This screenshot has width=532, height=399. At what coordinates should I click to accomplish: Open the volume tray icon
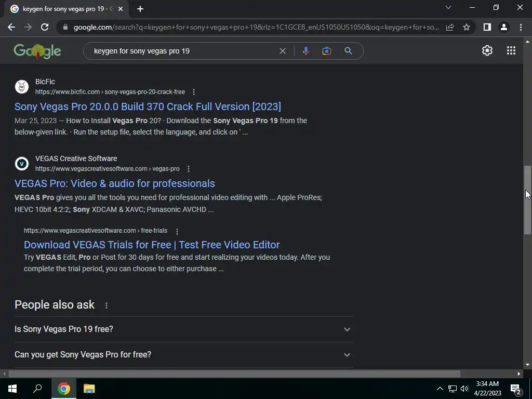464,389
